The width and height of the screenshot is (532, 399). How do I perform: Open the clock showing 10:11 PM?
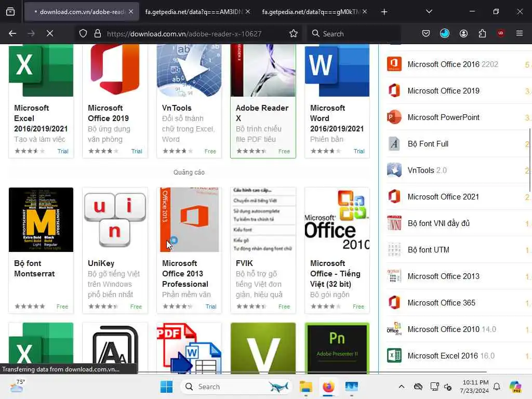(475, 387)
